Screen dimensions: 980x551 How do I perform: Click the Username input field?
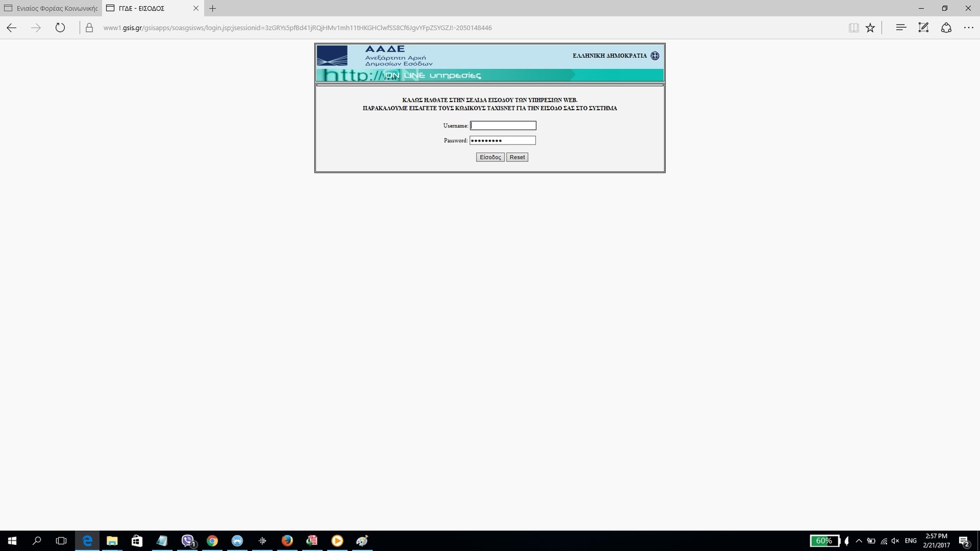click(503, 126)
